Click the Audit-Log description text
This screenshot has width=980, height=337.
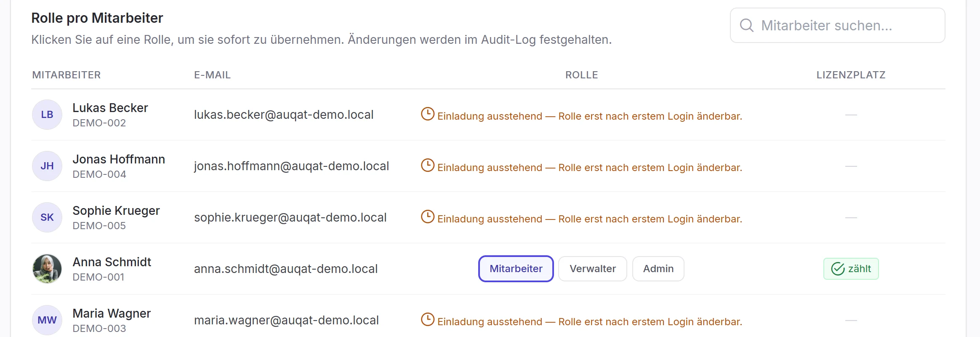[322, 40]
